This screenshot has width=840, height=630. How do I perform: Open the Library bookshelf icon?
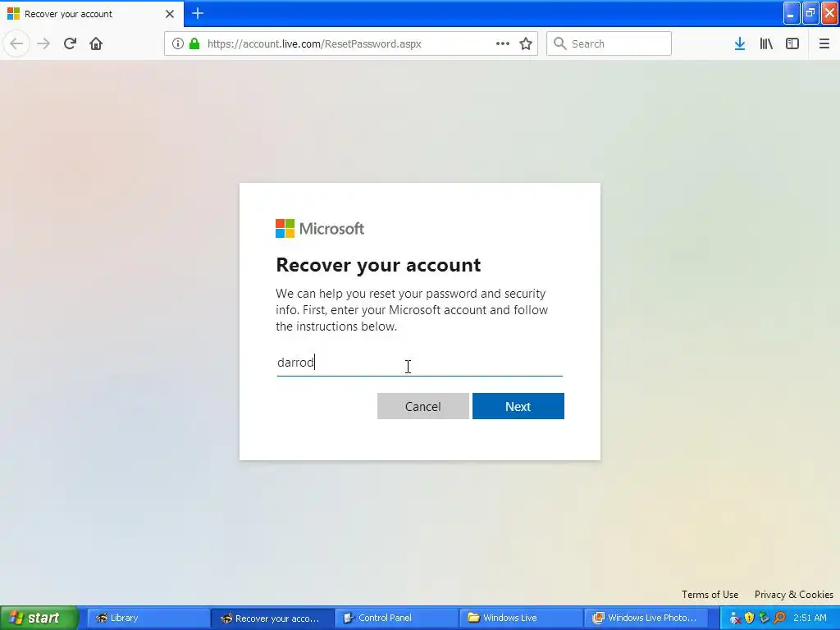click(766, 43)
